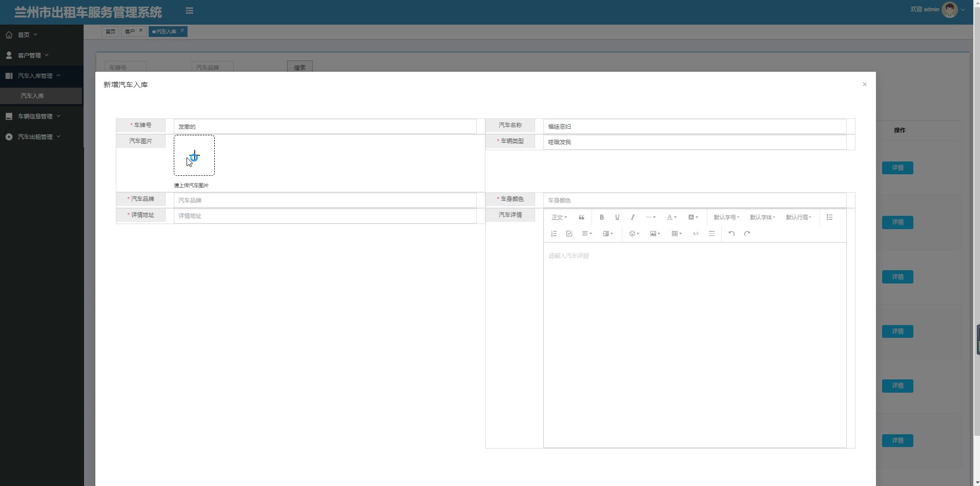The width and height of the screenshot is (980, 486).
Task: Click the icon beside 汽车入库管理
Action: [9, 75]
